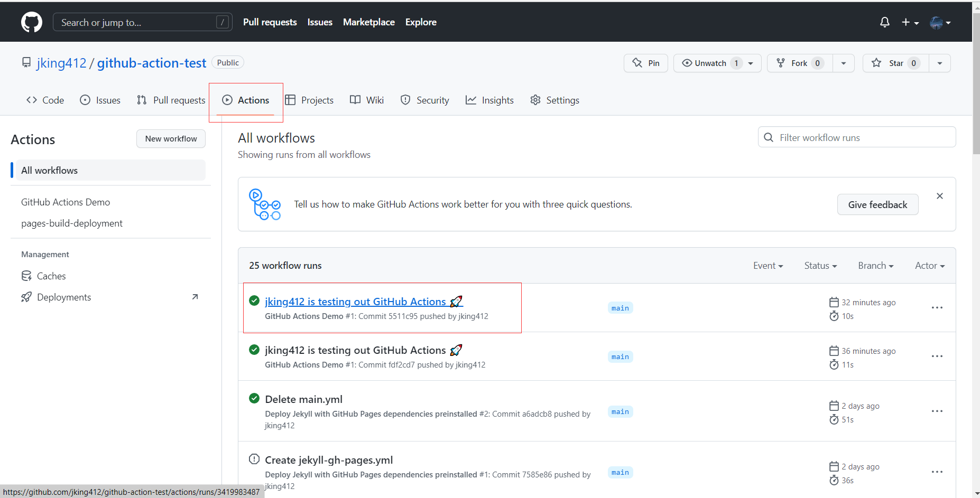Pin this repository
This screenshot has width=980, height=498.
[x=645, y=63]
